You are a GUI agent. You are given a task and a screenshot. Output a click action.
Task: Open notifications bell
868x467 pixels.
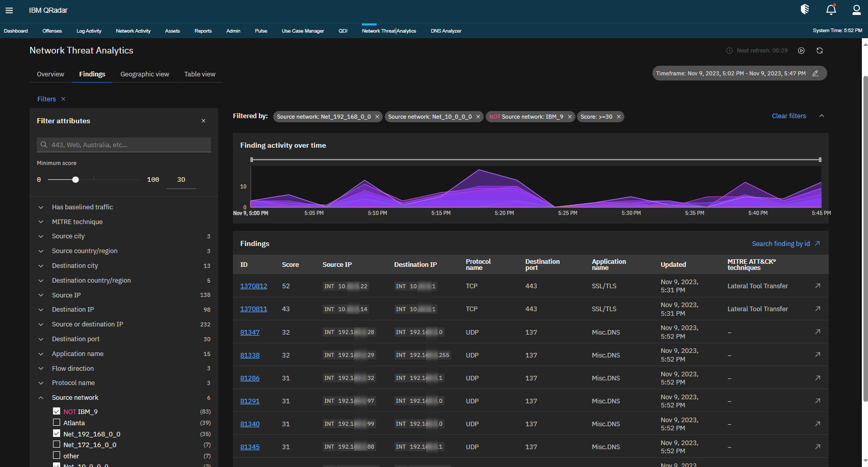[831, 9]
